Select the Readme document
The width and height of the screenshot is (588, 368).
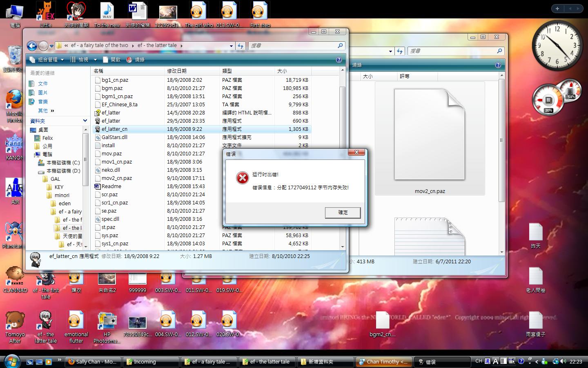pos(111,186)
